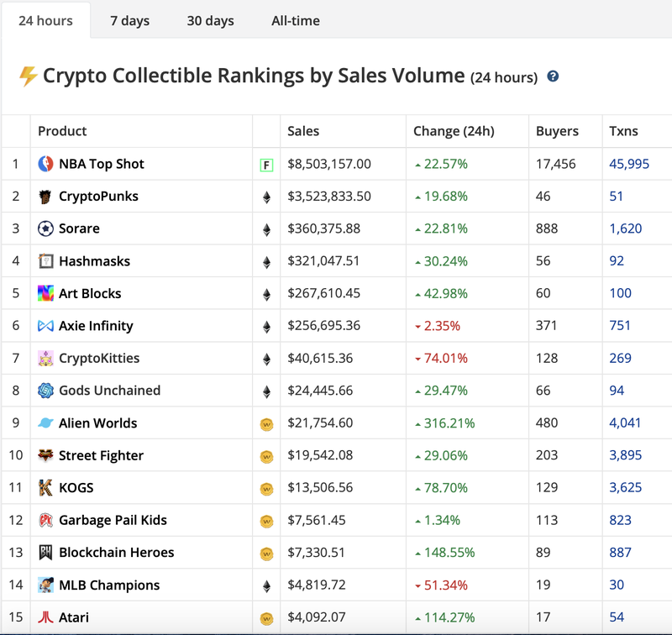Open the Alien Worlds product link
Image resolution: width=672 pixels, height=635 pixels.
[97, 422]
